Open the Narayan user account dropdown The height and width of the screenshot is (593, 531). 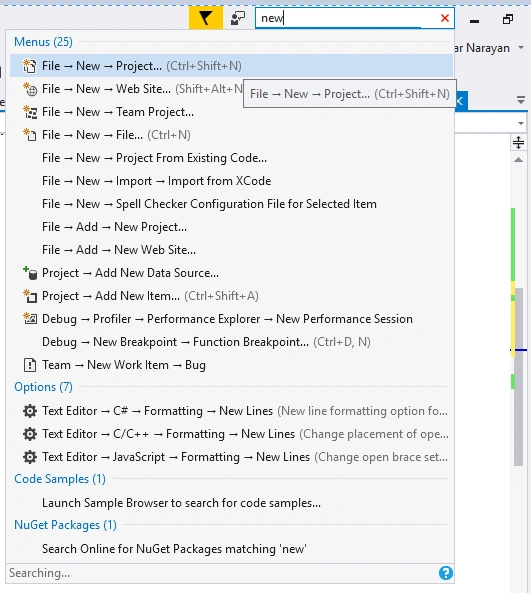tap(521, 48)
